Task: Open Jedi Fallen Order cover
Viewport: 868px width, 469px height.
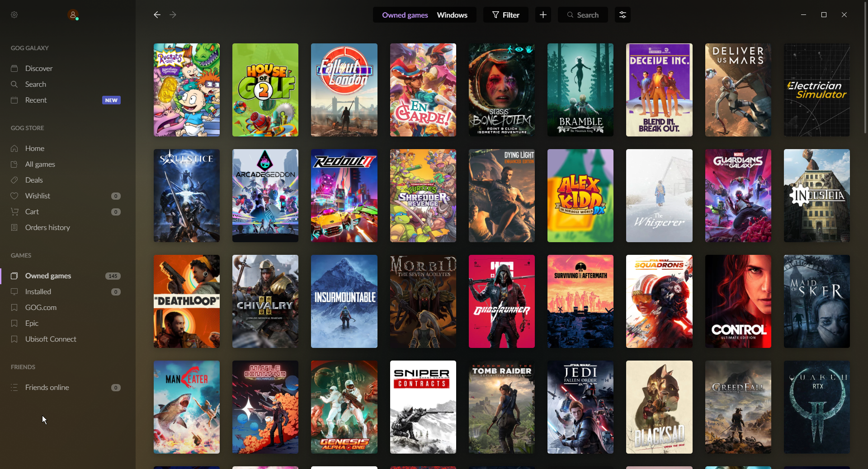Action: pos(580,407)
